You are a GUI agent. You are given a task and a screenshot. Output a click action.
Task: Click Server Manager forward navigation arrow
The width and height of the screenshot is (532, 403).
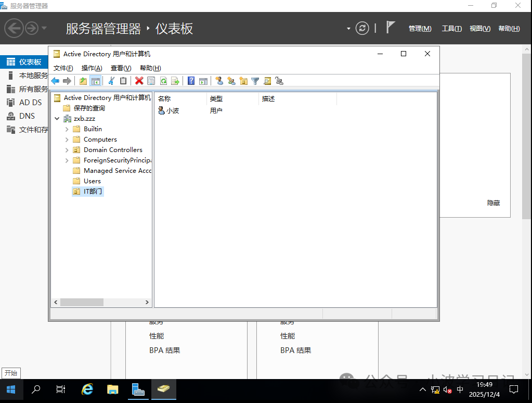(x=32, y=28)
